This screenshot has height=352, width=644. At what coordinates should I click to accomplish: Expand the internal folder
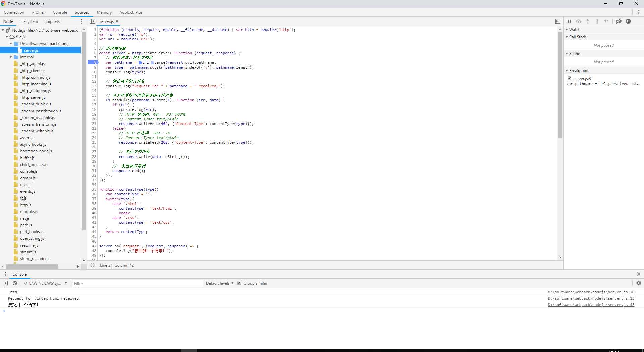11,57
